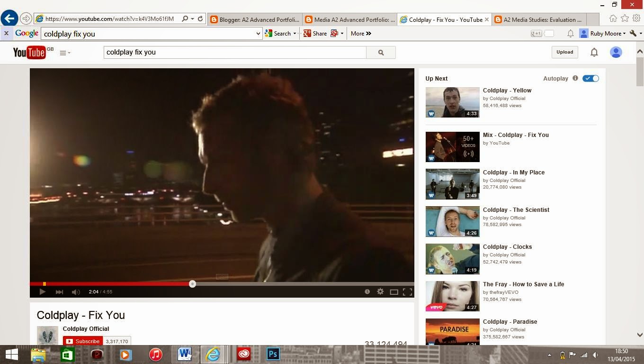Image resolution: width=644 pixels, height=364 pixels.
Task: Open Mix - Coldplay - Fix You link
Action: coord(516,135)
